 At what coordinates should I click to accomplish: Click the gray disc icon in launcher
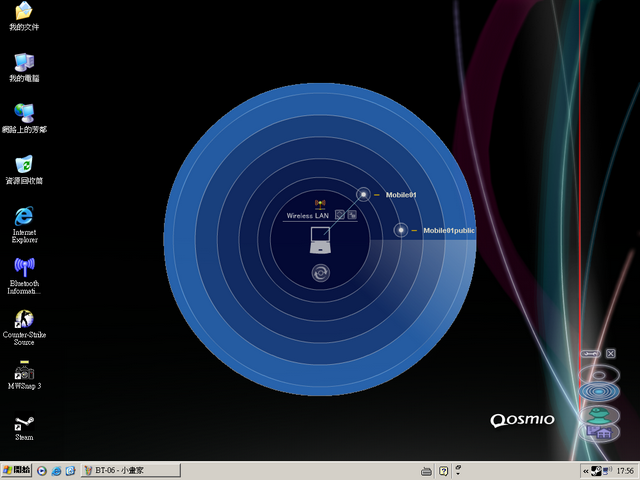click(x=599, y=375)
